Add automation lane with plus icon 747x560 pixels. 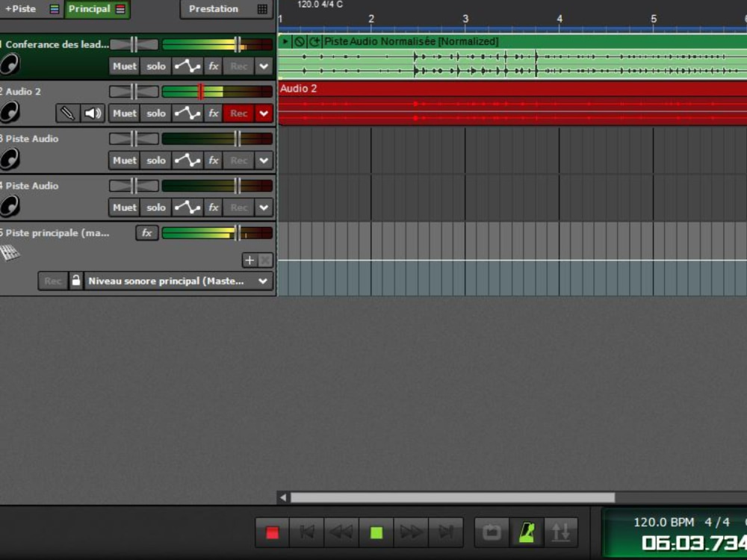249,260
